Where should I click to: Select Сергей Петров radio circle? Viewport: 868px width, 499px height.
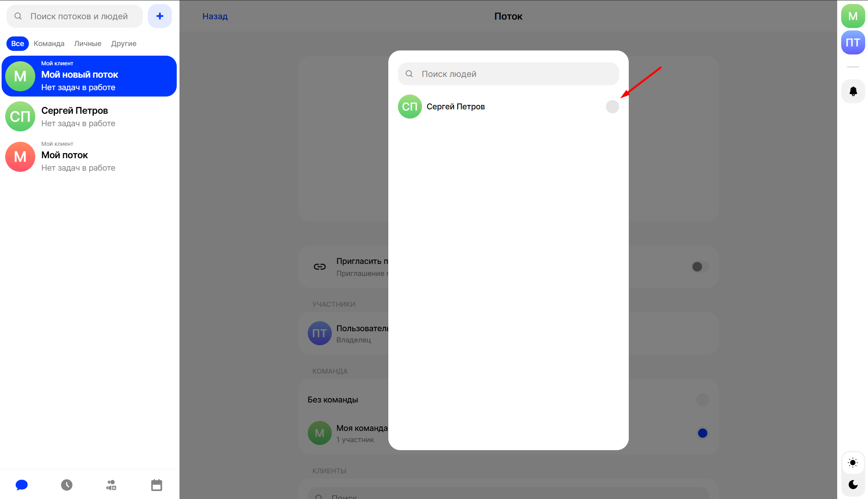tap(612, 107)
